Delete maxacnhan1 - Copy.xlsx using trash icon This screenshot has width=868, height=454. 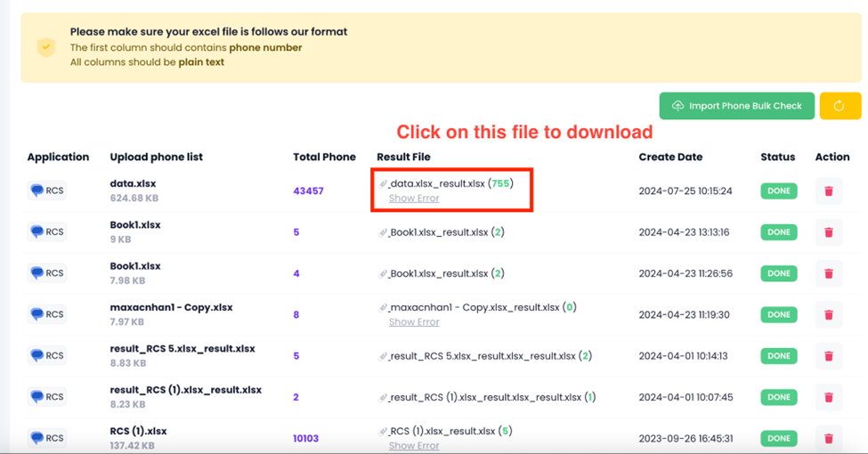coord(829,314)
